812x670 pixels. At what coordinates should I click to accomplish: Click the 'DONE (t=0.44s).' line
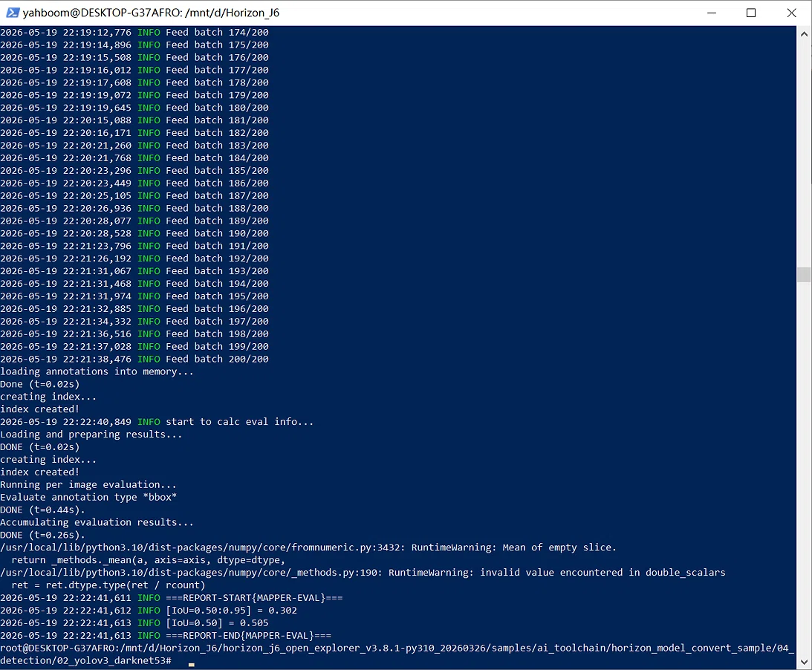(x=42, y=510)
